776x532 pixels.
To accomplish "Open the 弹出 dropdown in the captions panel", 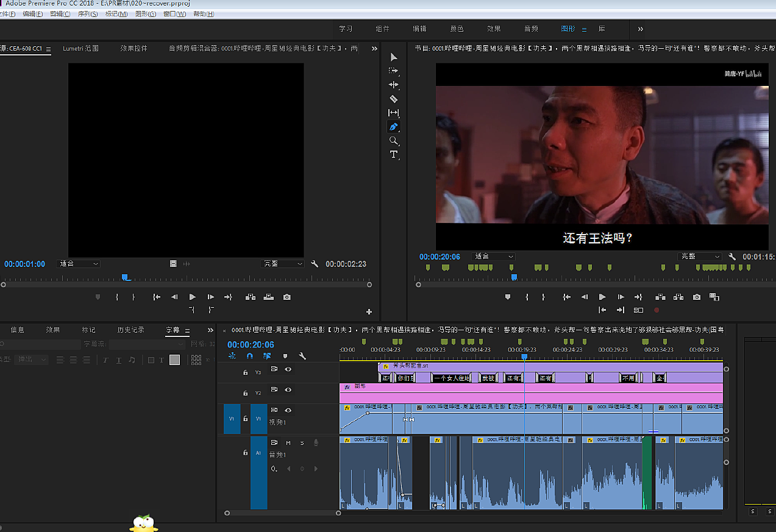I will click(30, 358).
